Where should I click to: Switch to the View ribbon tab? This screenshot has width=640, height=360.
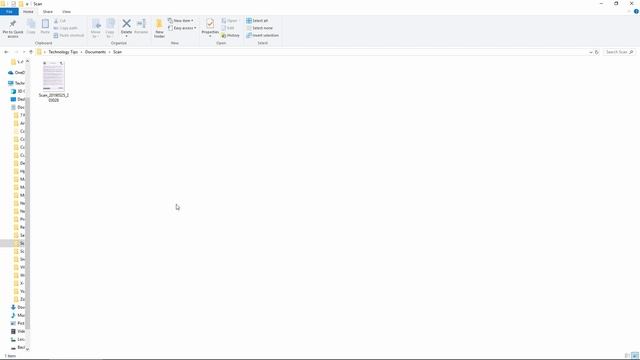coord(67,12)
